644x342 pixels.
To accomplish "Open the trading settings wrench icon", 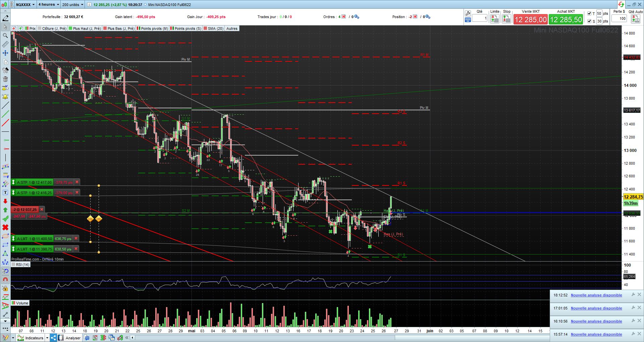I will pyautogui.click(x=468, y=13).
